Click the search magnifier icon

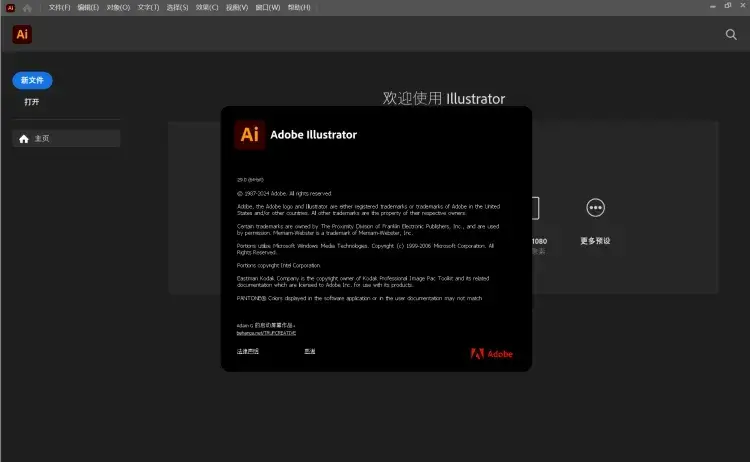731,34
